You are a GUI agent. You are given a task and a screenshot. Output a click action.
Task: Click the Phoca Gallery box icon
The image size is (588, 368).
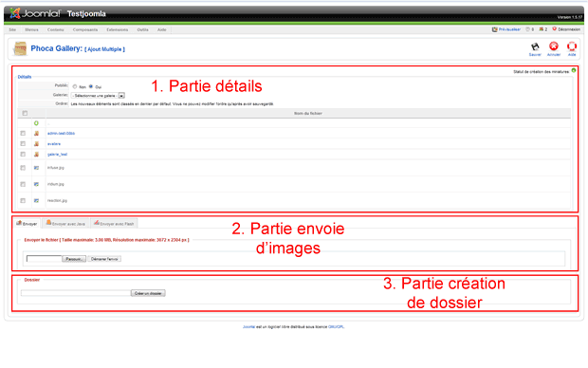[20, 48]
